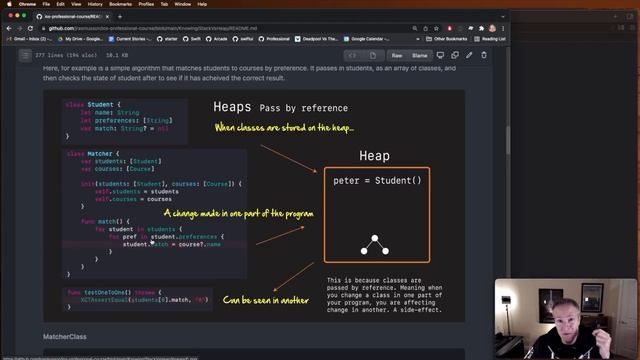
Task: Copy raw file contents icon
Action: (x=455, y=55)
